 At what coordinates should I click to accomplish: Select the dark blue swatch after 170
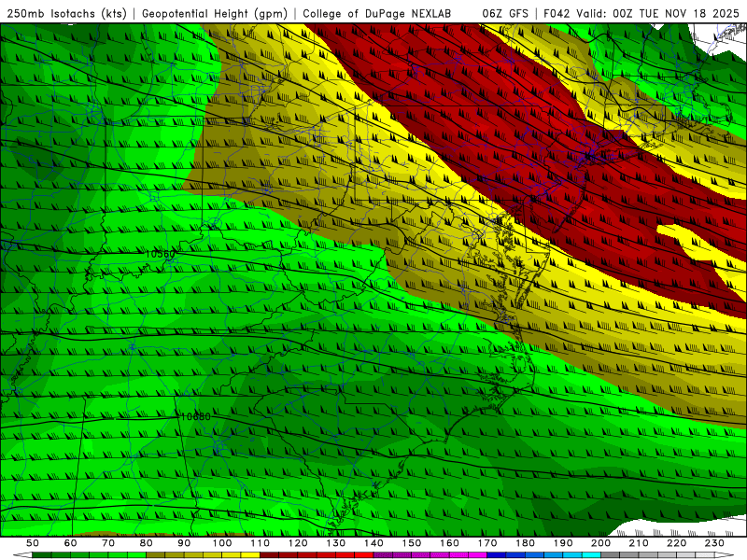[x=497, y=555]
